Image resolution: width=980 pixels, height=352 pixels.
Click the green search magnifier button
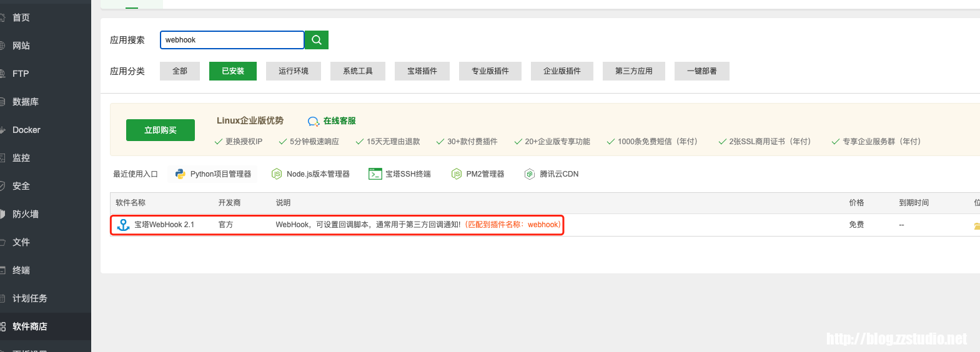click(x=317, y=40)
